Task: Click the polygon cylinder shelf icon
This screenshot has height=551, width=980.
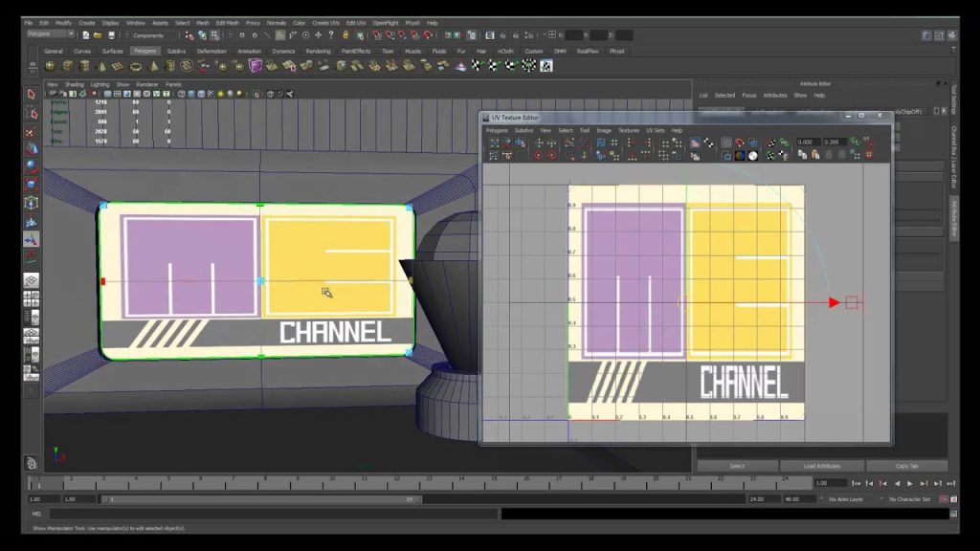Action: click(84, 66)
